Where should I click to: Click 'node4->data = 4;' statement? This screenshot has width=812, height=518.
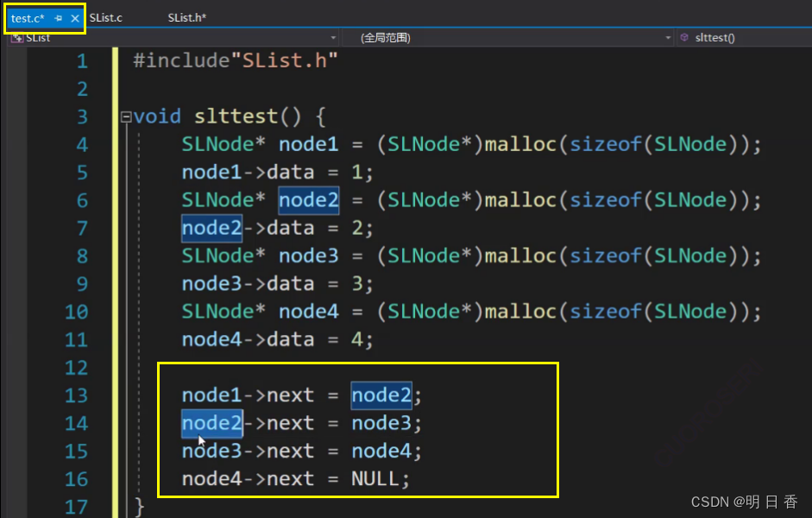click(x=277, y=340)
